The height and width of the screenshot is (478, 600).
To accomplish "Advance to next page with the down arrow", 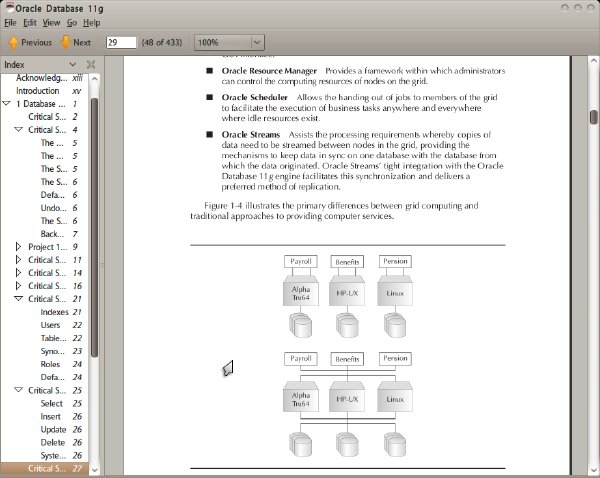I will [x=76, y=42].
